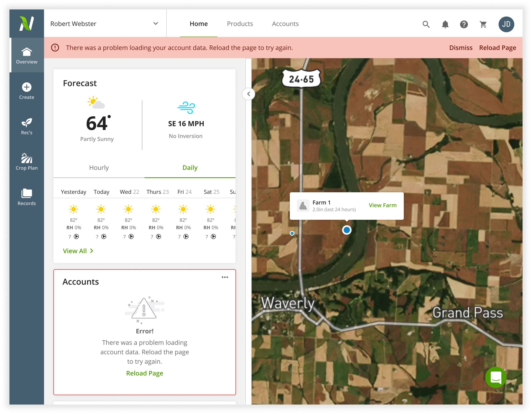
Task: Open Crop Plan in sidebar
Action: coord(27,161)
